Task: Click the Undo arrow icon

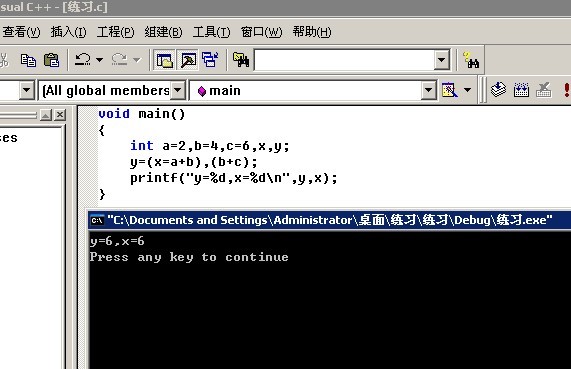Action: click(x=83, y=59)
